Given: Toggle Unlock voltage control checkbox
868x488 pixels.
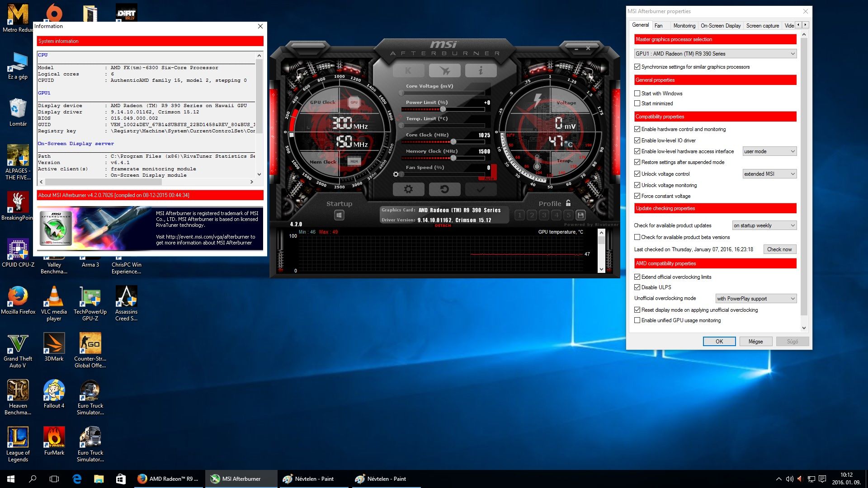Looking at the screenshot, I should tap(637, 174).
